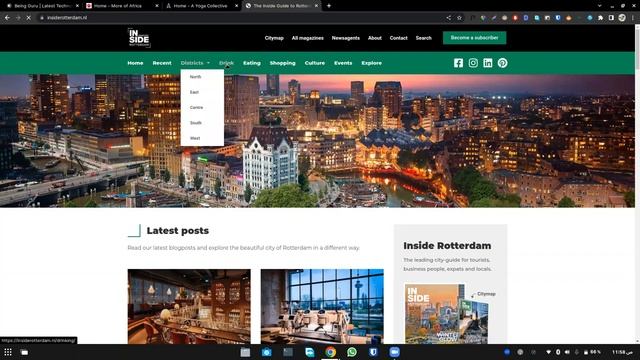Screen dimensions: 640x360
Task: Open the All magazines link
Action: click(x=308, y=38)
